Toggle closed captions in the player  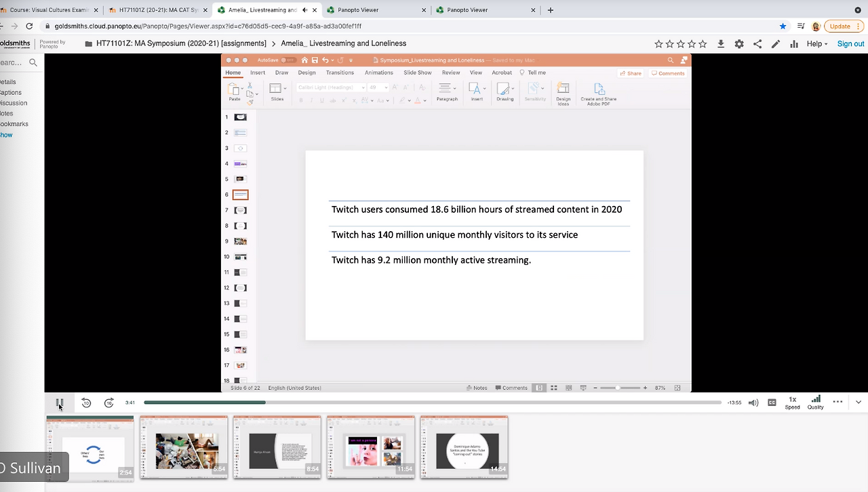[772, 403]
